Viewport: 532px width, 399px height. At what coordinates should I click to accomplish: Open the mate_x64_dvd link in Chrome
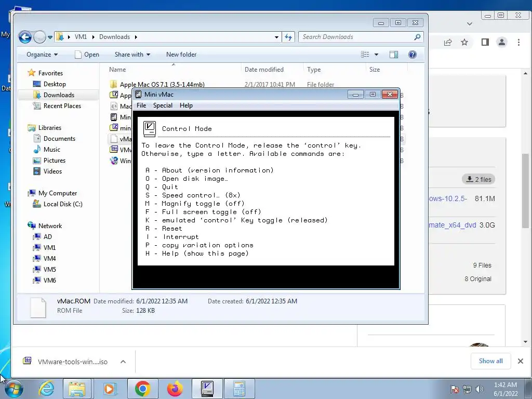(453, 225)
